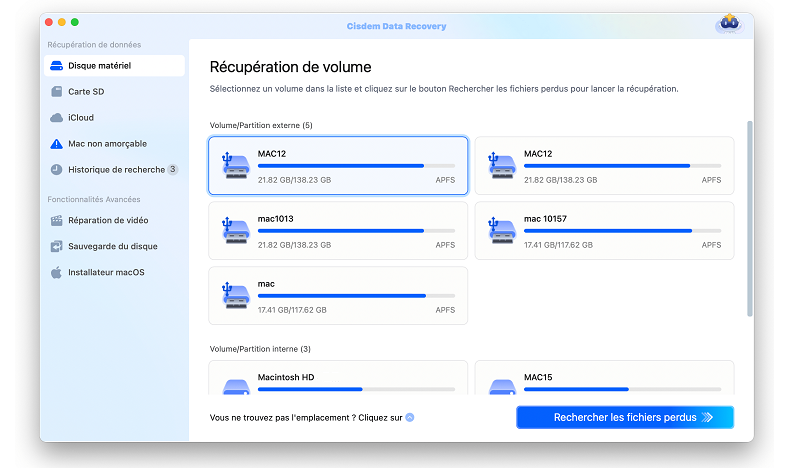Click the Historique de recherche clock icon
The image size is (800, 468).
pos(57,170)
